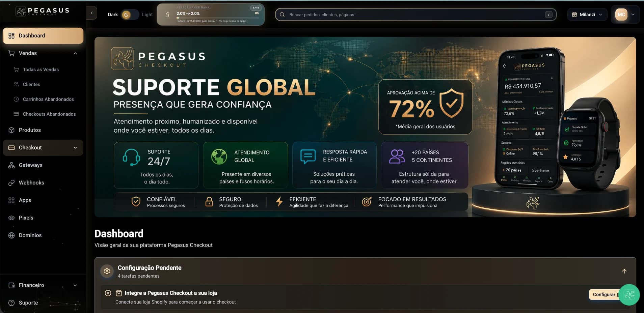Open the user account dropdown chevron
This screenshot has width=644, height=313.
(633, 15)
